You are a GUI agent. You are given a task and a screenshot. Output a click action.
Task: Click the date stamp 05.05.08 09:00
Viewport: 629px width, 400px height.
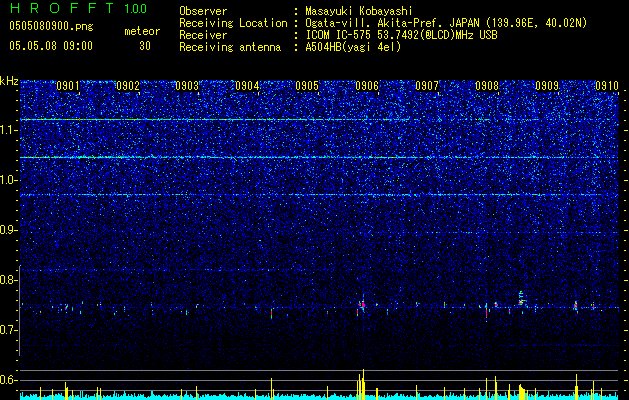51,46
